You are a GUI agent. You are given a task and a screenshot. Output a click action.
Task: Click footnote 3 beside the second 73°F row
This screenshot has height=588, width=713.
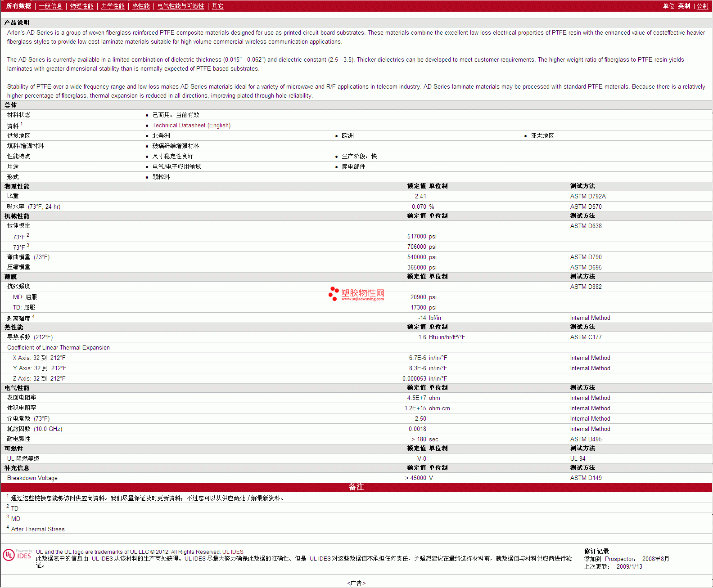click(x=28, y=245)
